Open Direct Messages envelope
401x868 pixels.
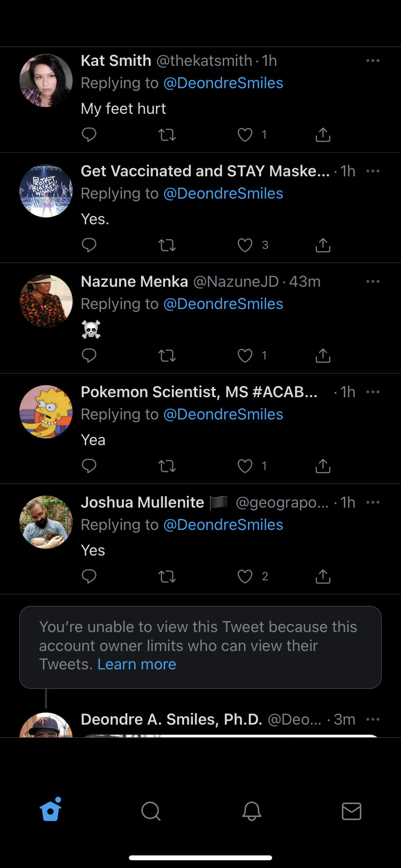click(x=351, y=810)
